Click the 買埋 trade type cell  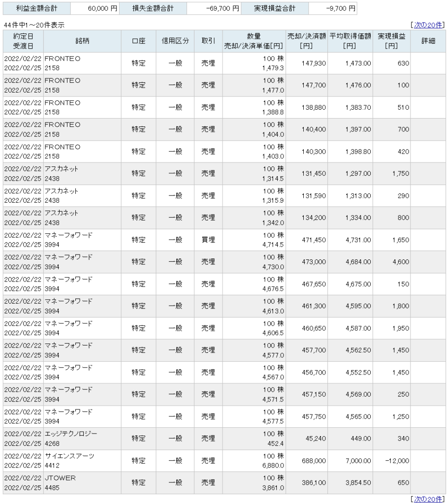[208, 240]
